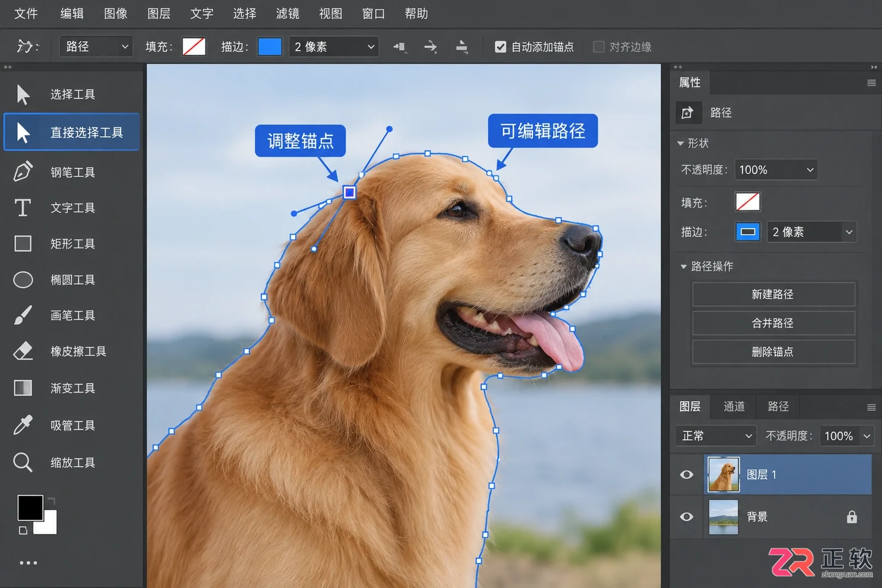Open the 帮助 menu
Image resolution: width=882 pixels, height=588 pixels.
pos(417,13)
